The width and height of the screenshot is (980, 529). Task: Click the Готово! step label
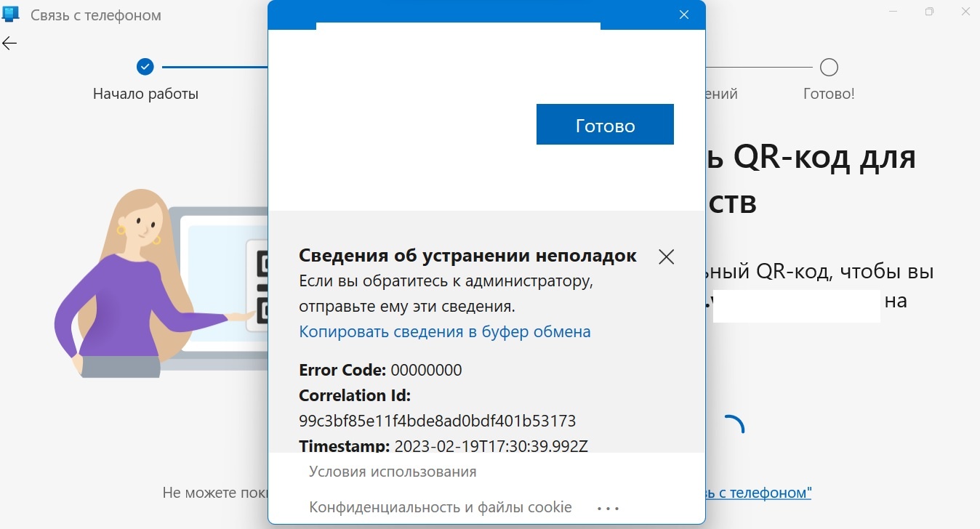(x=829, y=94)
